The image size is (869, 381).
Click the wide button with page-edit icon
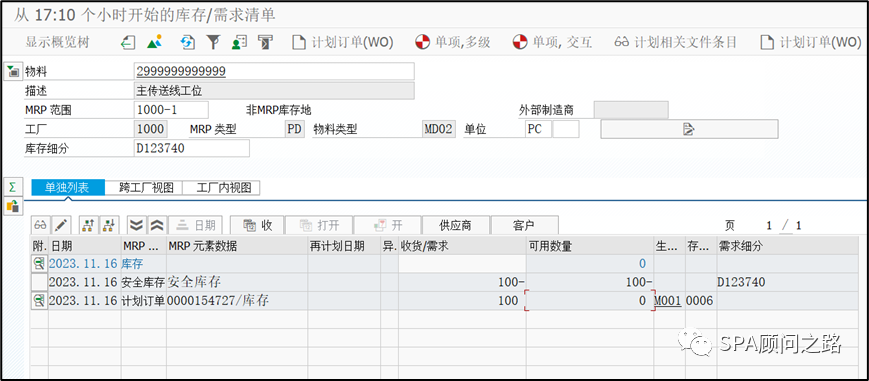point(689,129)
